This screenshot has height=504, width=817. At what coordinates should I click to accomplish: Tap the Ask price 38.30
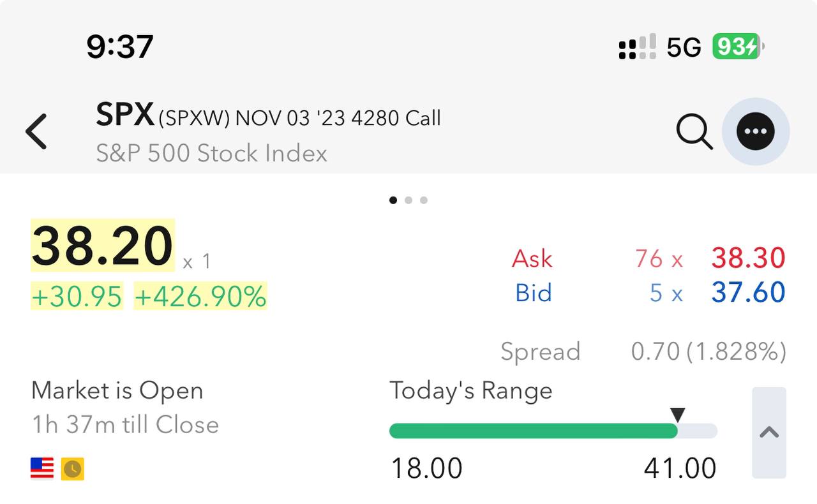748,258
